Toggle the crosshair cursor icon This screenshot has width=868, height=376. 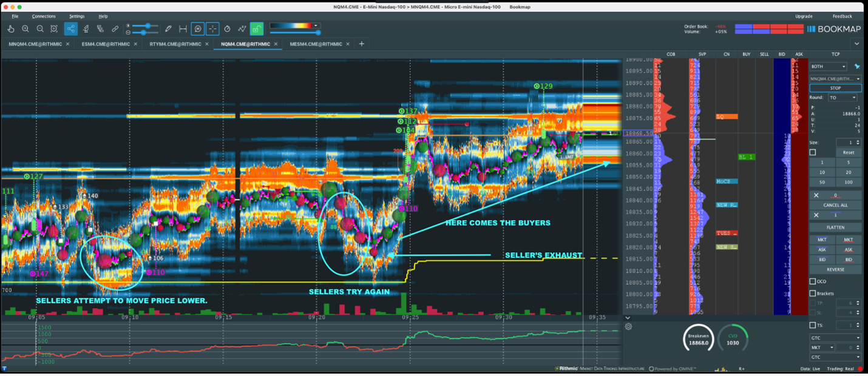coord(212,29)
